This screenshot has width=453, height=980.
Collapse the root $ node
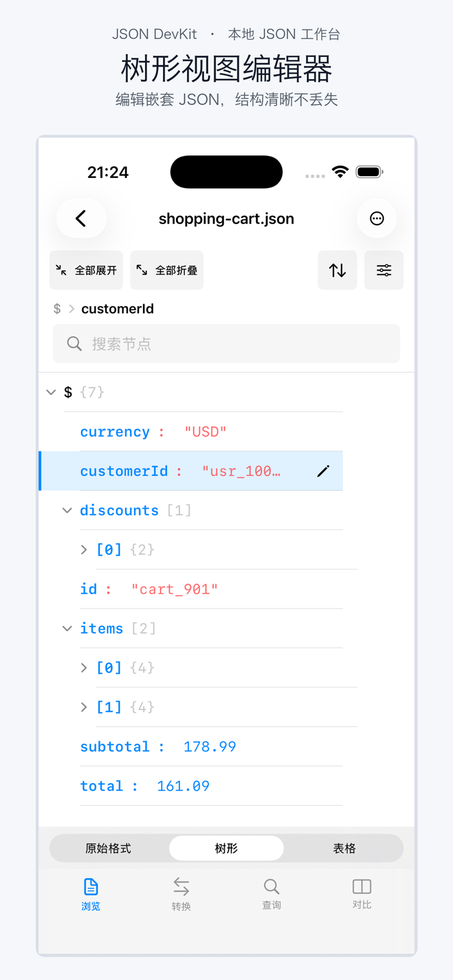51,392
